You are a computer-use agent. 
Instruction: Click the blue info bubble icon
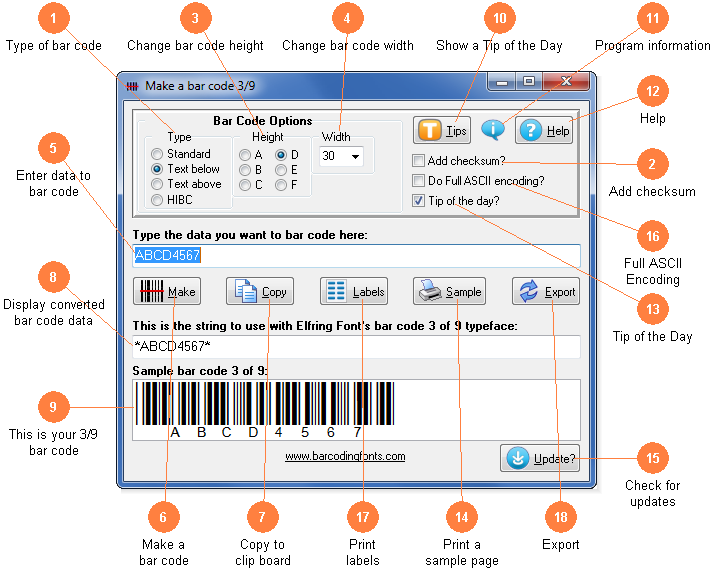(493, 130)
